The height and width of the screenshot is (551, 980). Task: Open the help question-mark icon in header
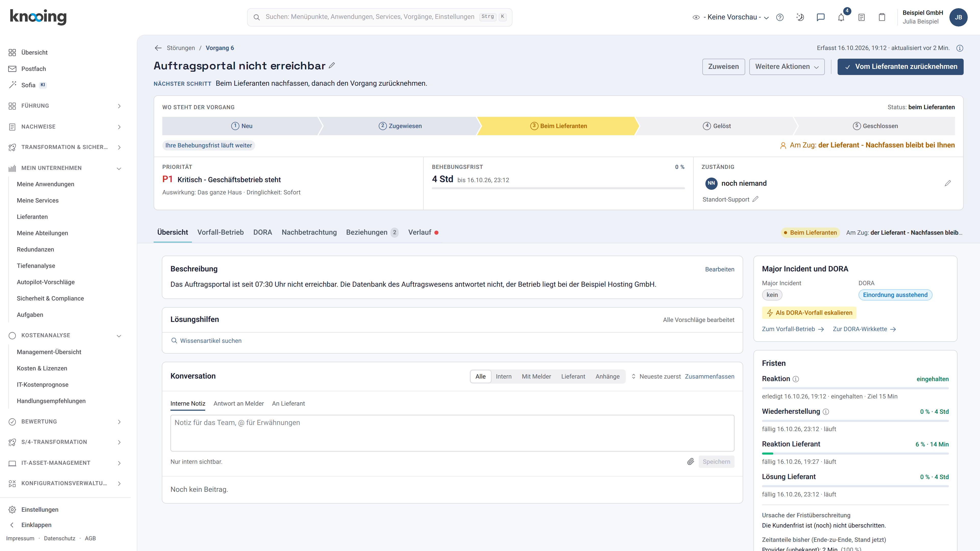tap(780, 17)
